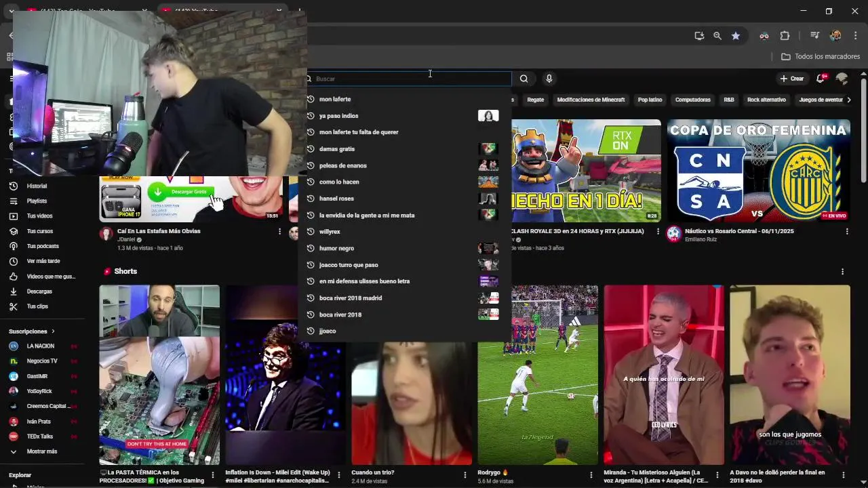The image size is (868, 488).
Task: Open options for Rodrygo short
Action: pos(591,475)
